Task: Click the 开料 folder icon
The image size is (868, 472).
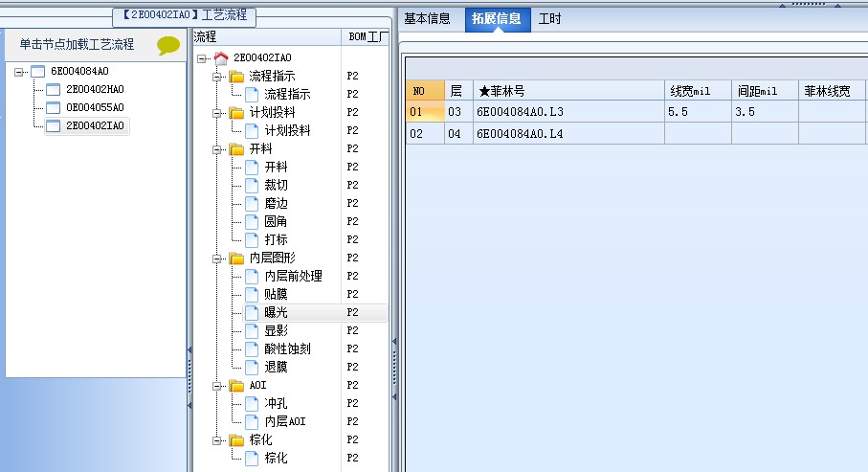Action: pyautogui.click(x=236, y=149)
